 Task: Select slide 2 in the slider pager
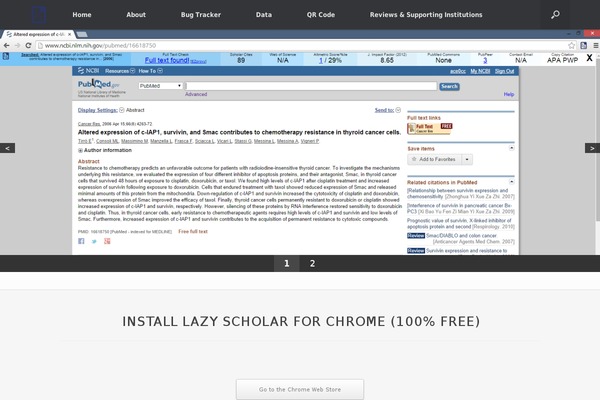[x=312, y=263]
